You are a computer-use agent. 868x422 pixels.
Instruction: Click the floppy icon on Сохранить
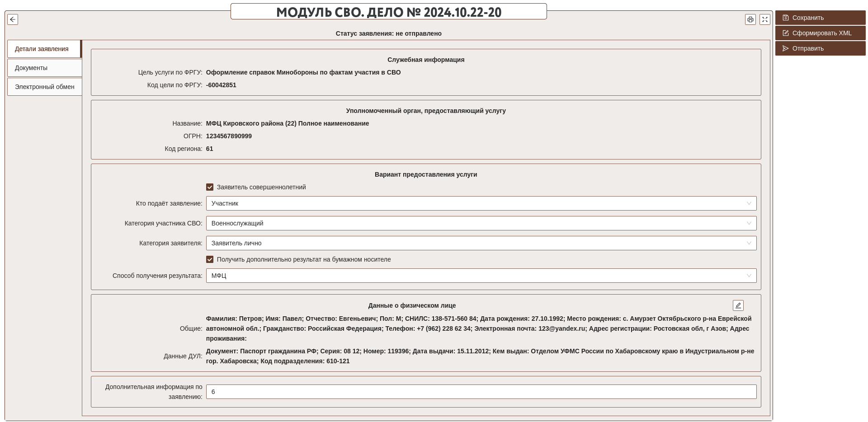point(786,18)
